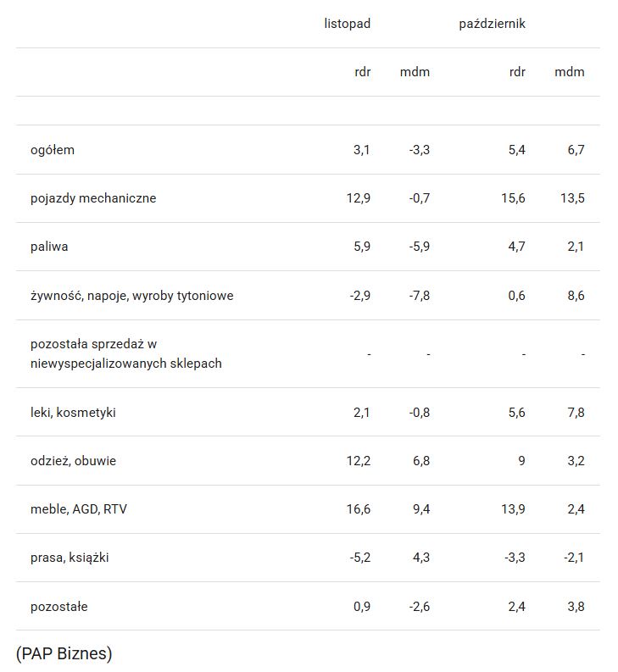The height and width of the screenshot is (672, 618).
Task: Select the 16,6 value in meble row
Action: pos(359,509)
